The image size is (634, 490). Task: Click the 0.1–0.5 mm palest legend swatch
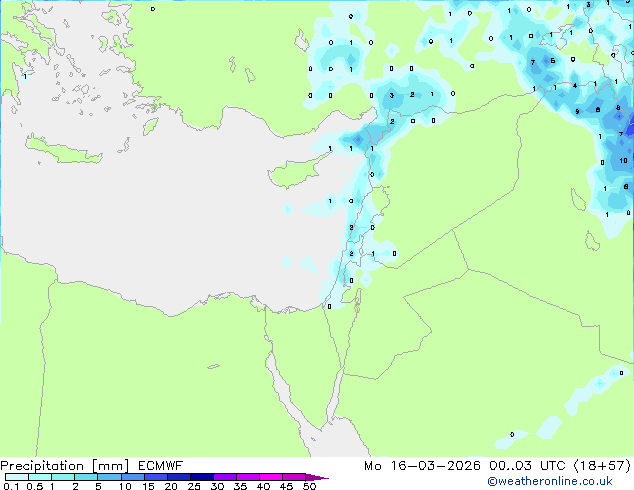[17, 477]
